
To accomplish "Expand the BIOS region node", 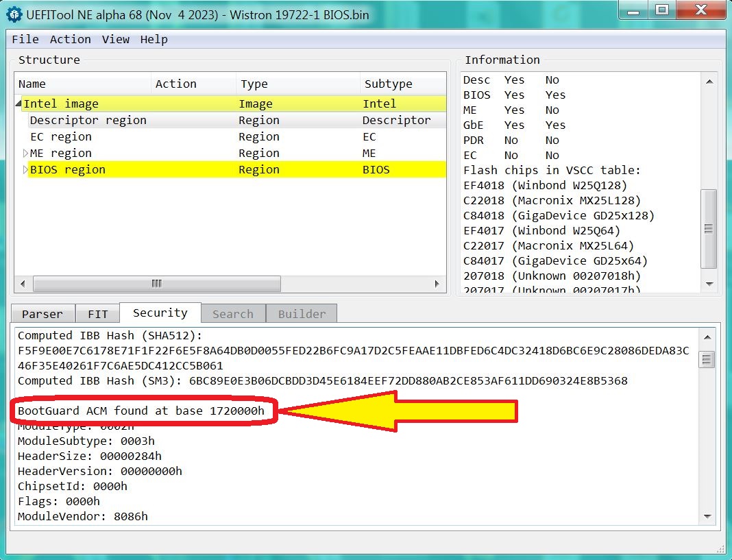I will pyautogui.click(x=25, y=169).
